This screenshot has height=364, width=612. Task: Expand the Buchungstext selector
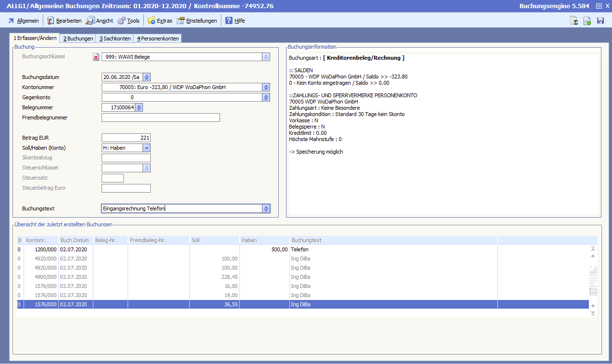266,208
